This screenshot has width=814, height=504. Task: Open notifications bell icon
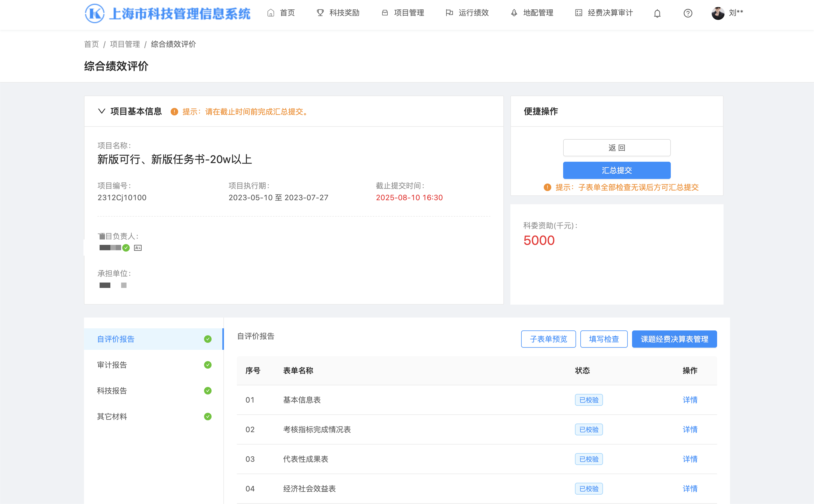pos(657,13)
